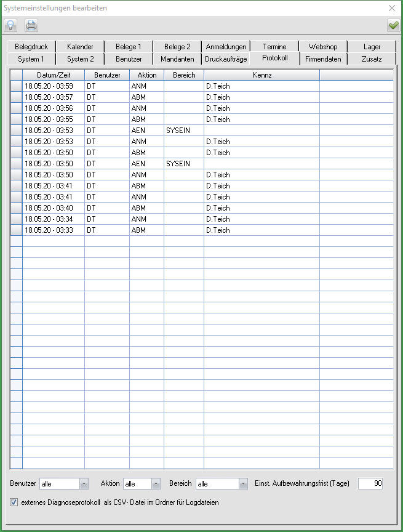Screen dimensions: 403x532
Task: Open the Bereich filter dropdown
Action: pos(243,484)
